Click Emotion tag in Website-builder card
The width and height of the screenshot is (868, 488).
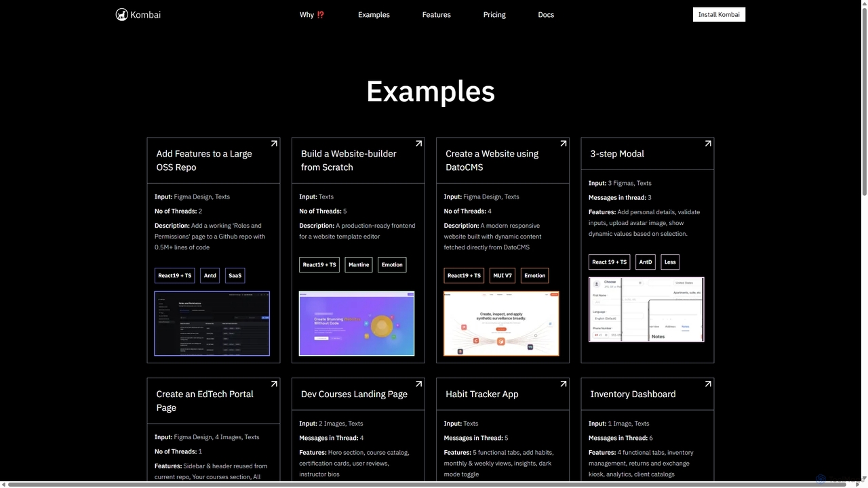tap(392, 264)
